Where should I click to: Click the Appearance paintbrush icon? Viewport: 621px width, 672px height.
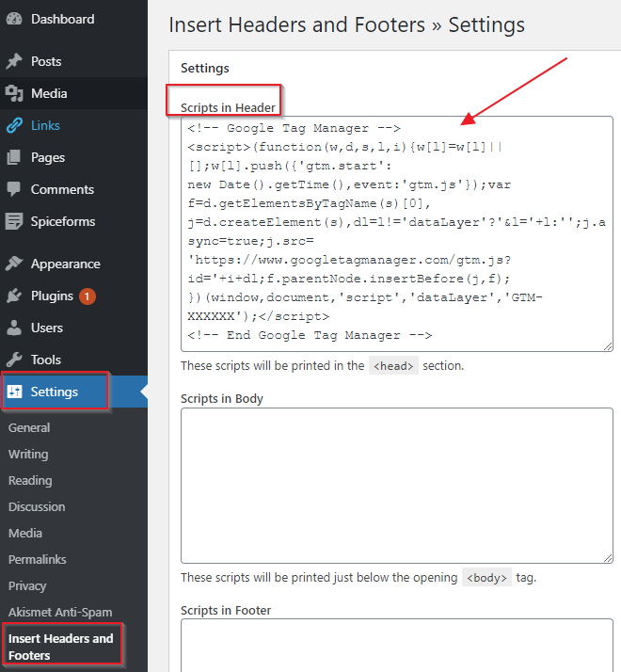(14, 264)
